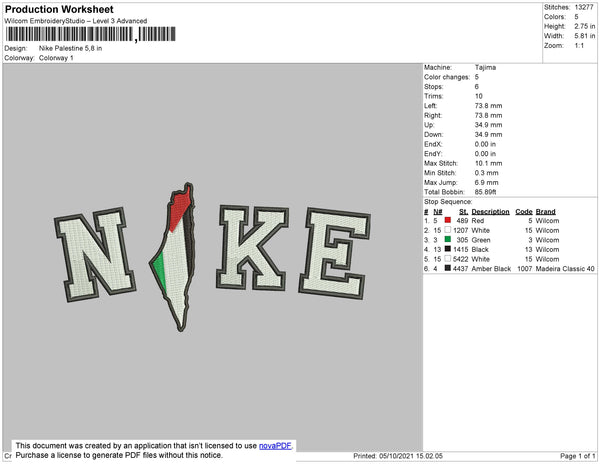The image size is (600, 464).
Task: Click the White swatch in stop row 2
Action: [x=448, y=230]
